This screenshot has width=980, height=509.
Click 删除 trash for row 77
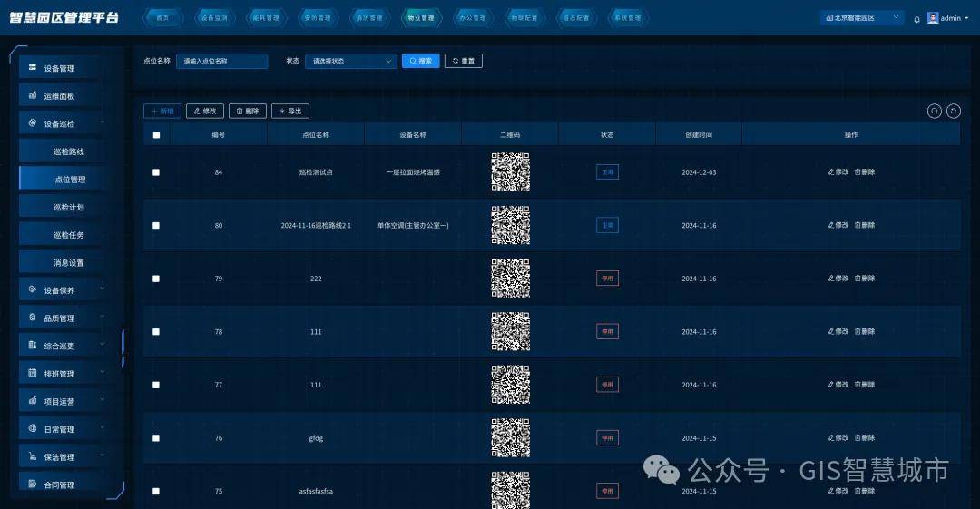857,385
